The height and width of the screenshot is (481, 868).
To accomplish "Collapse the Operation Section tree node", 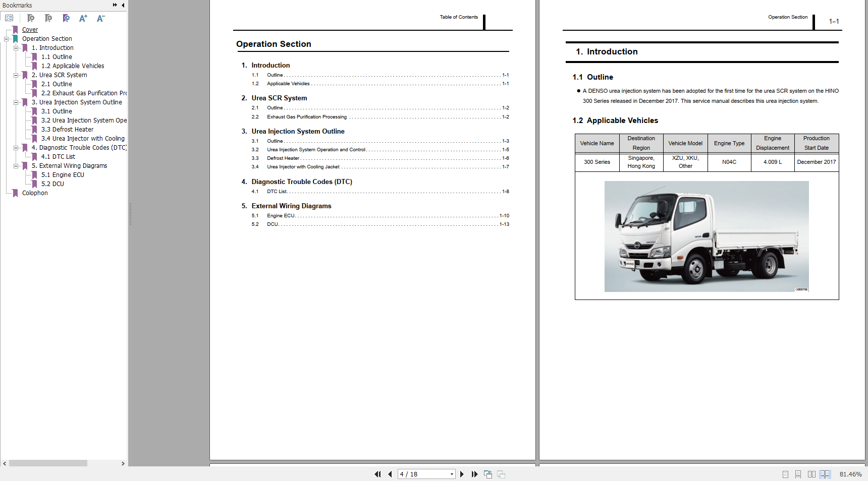I will [x=7, y=39].
